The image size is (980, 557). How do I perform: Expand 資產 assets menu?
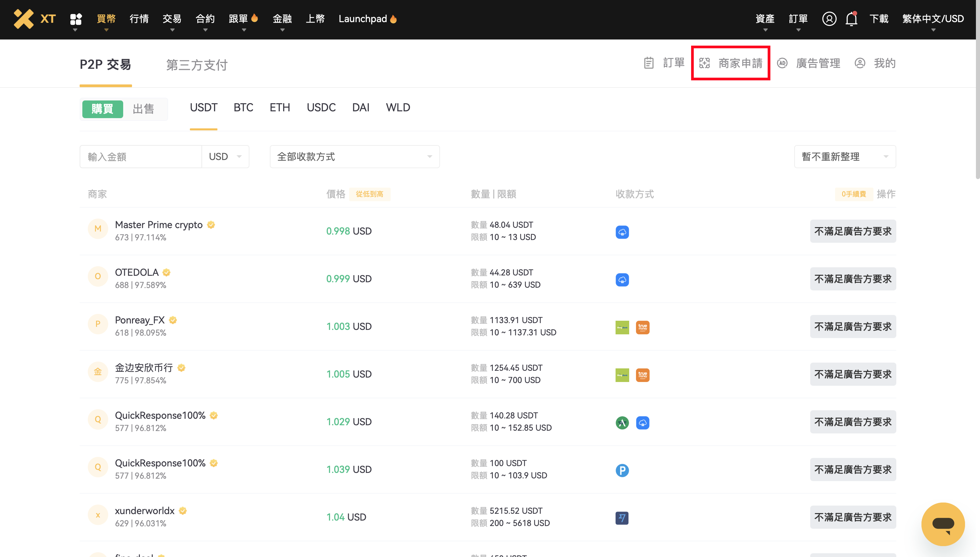[x=765, y=19]
